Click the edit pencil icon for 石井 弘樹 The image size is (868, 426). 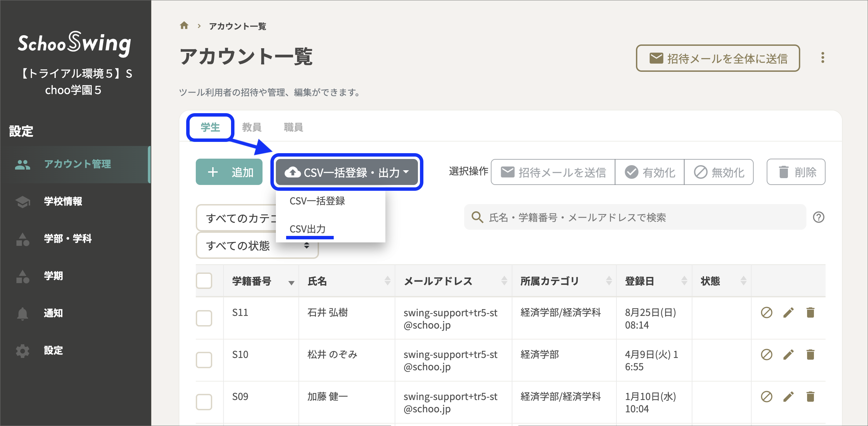coord(789,312)
